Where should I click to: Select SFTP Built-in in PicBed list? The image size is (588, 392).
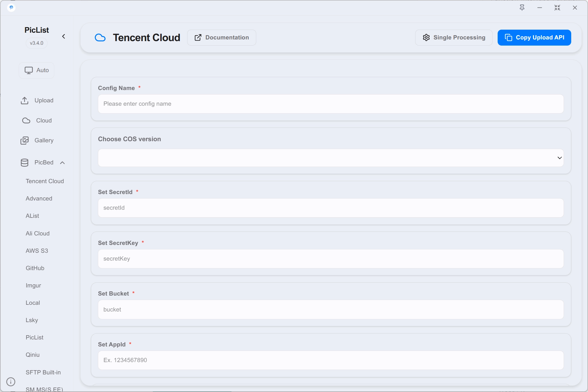43,372
